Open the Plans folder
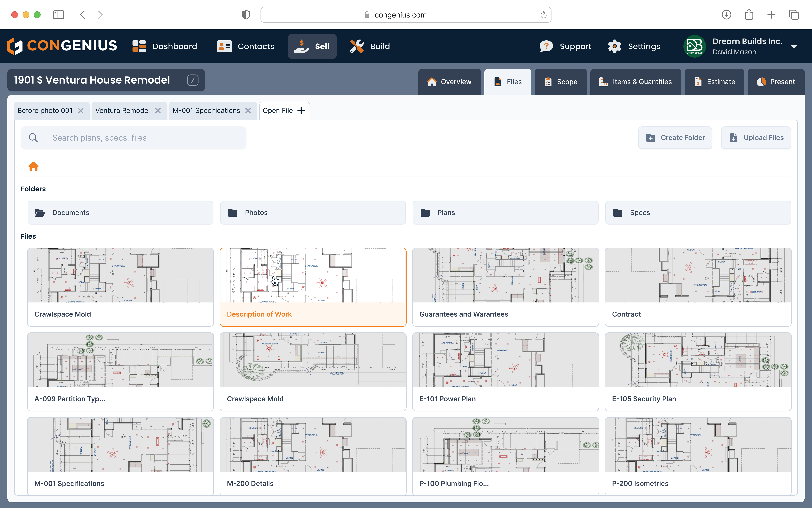 506,213
